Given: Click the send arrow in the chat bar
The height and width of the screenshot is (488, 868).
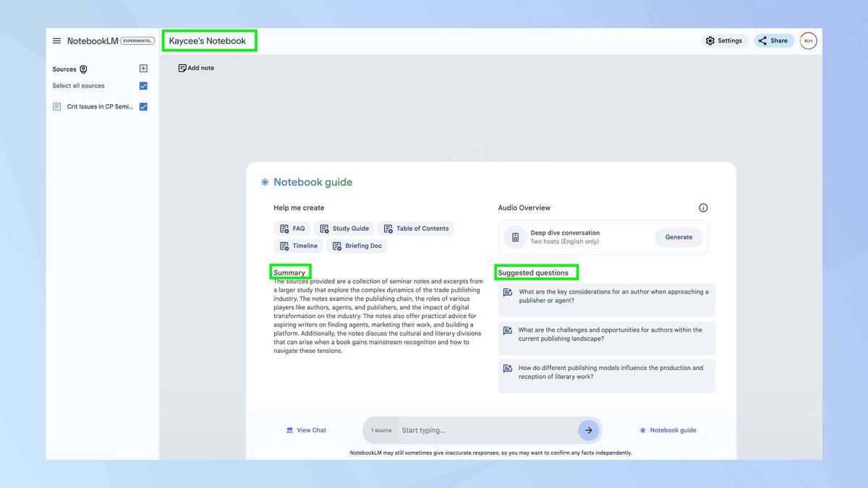Looking at the screenshot, I should [x=589, y=429].
